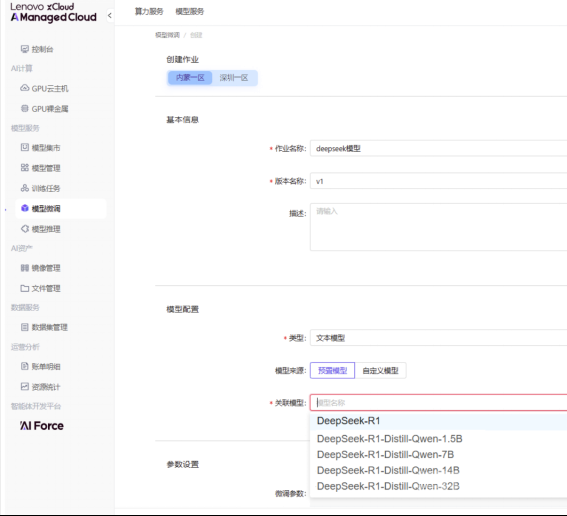Viewport: 567px width, 516px height.
Task: Open 模型集市 via its icon
Action: click(x=25, y=147)
